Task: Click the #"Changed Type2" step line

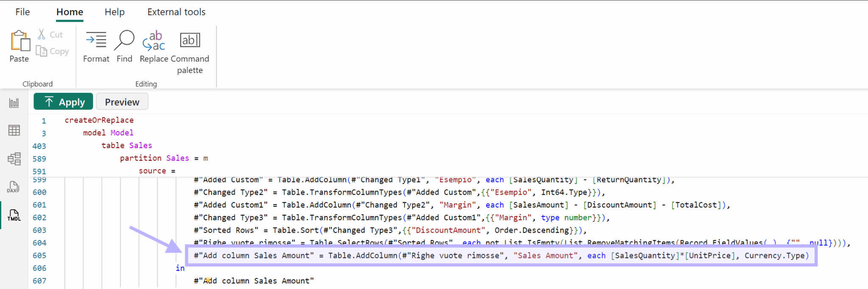Action: point(400,192)
